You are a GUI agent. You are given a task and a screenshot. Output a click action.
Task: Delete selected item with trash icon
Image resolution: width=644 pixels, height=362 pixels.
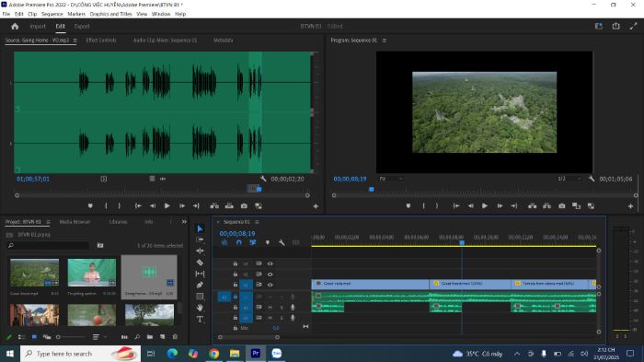tap(175, 337)
